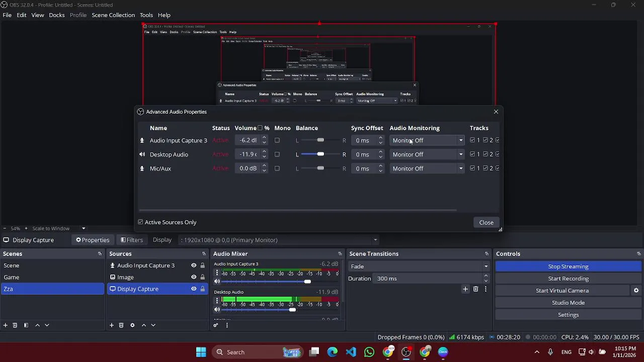Click Start Recording
Viewport: 644px width, 362px height.
pos(569,279)
